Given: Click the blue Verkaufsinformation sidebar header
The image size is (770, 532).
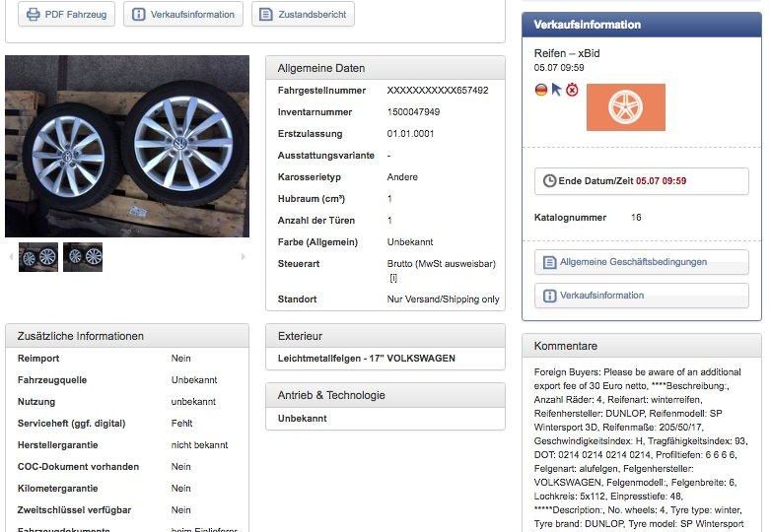Looking at the screenshot, I should (x=642, y=25).
